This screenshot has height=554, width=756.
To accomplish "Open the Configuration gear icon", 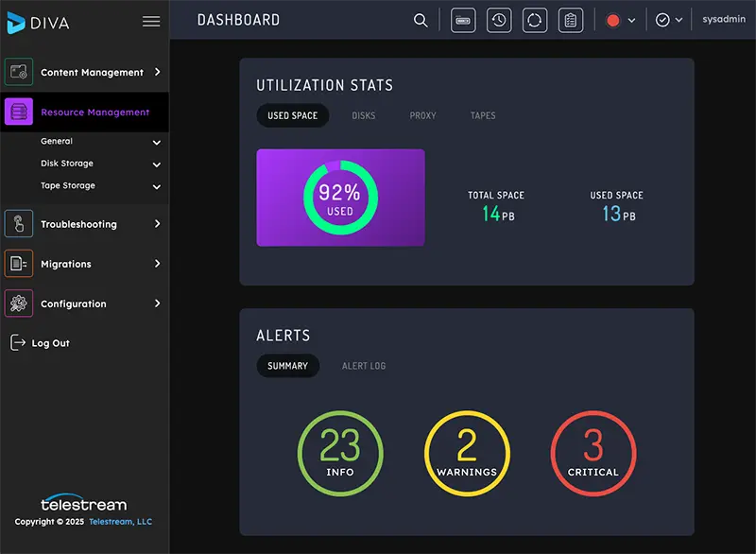I will pos(19,303).
